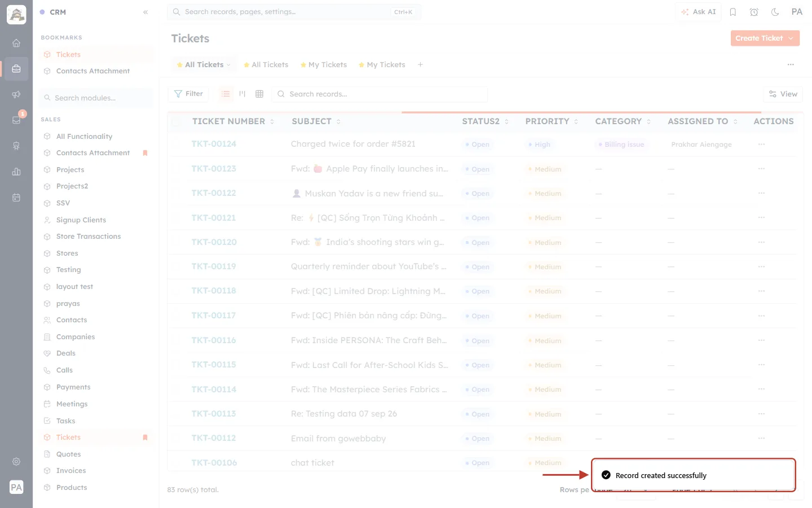The height and width of the screenshot is (508, 812).
Task: Open the Home icon in left rail
Action: click(16, 43)
